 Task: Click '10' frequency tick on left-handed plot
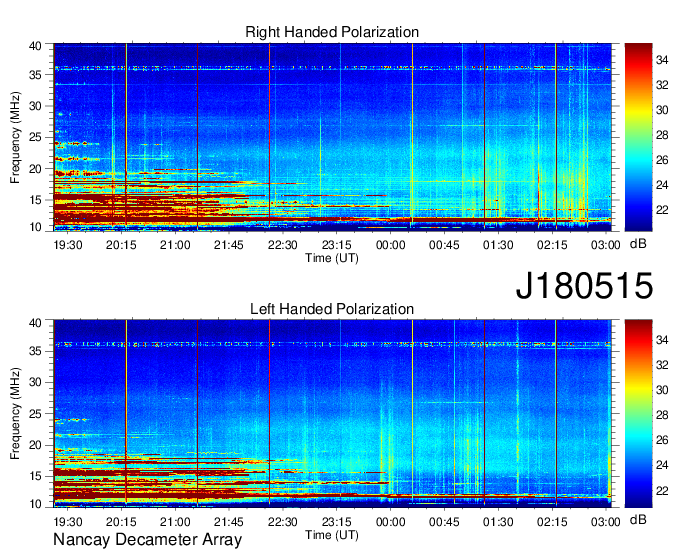click(x=35, y=504)
